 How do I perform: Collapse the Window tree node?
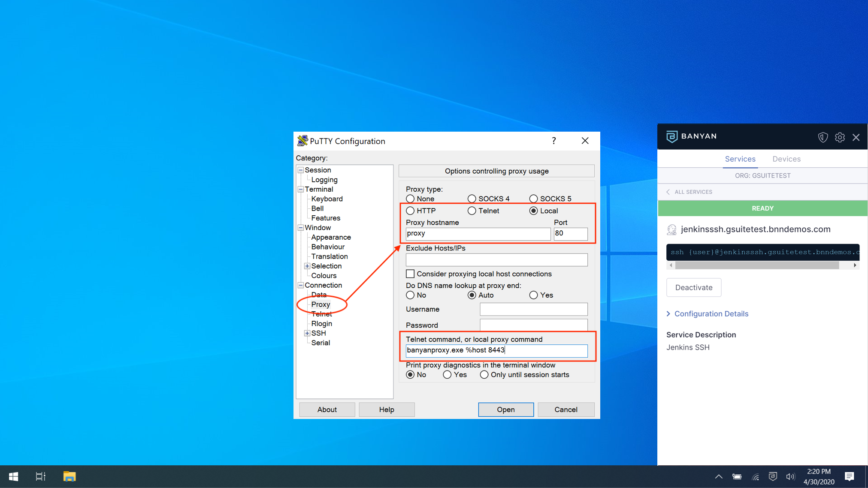[301, 228]
